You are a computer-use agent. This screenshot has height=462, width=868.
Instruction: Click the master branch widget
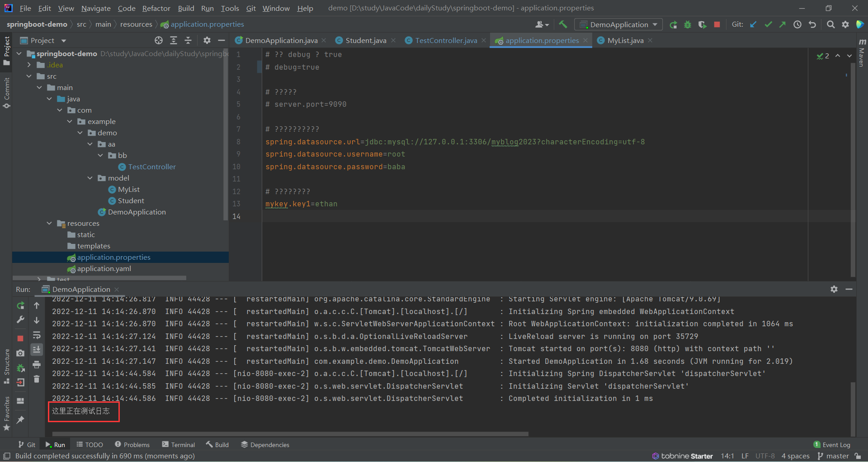tap(834, 456)
